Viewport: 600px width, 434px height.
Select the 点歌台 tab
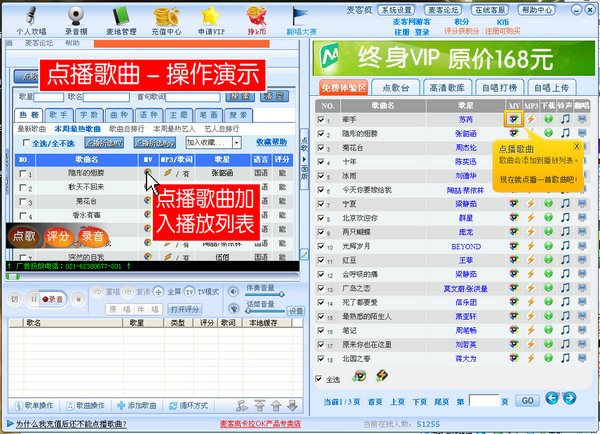click(396, 88)
